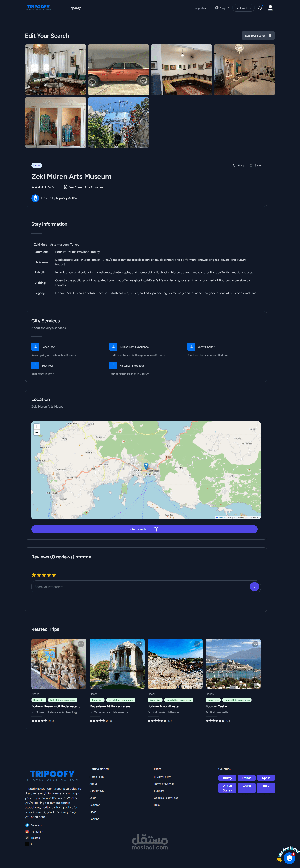This screenshot has width=300, height=868.
Task: Click the map zoom out minus
Action: (37, 432)
